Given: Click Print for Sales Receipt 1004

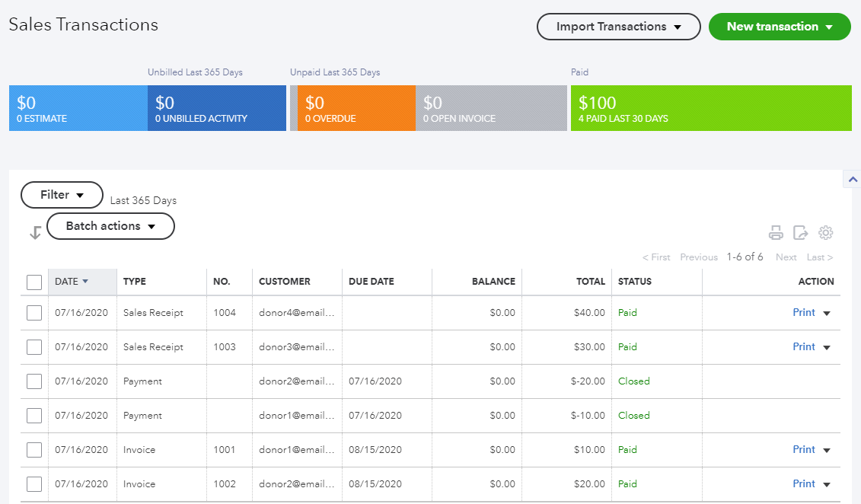Looking at the screenshot, I should point(803,312).
